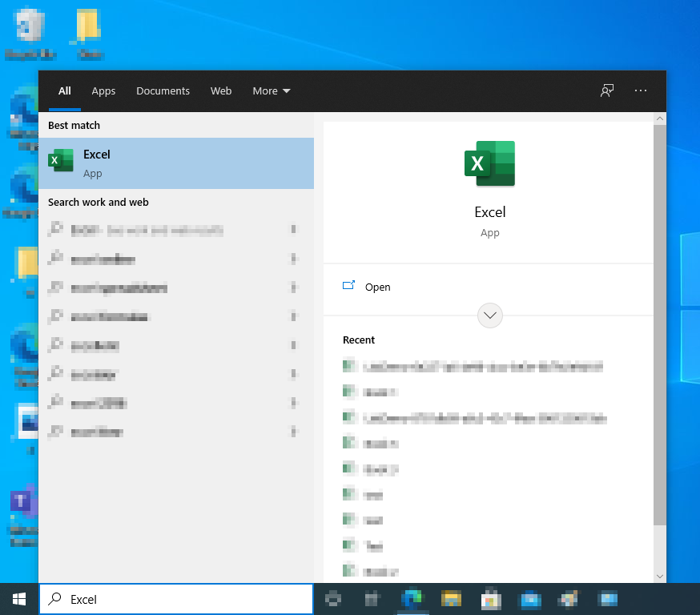Filter results by Documents tab
The width and height of the screenshot is (700, 615).
[163, 91]
